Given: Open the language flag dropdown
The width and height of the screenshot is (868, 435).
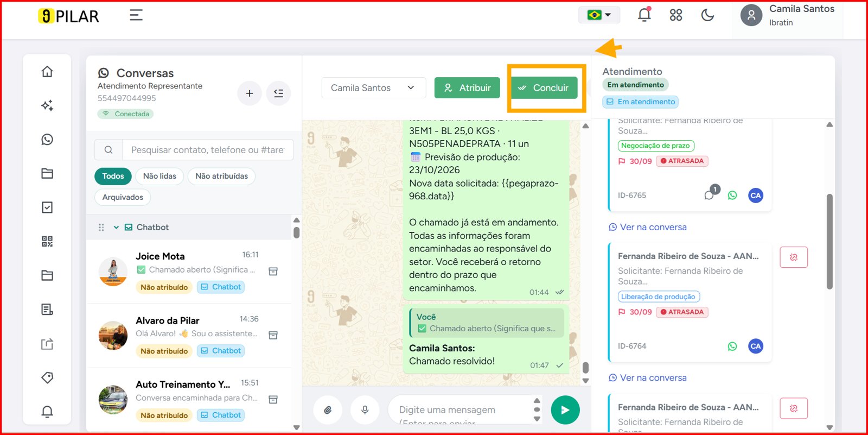Looking at the screenshot, I should click(599, 15).
